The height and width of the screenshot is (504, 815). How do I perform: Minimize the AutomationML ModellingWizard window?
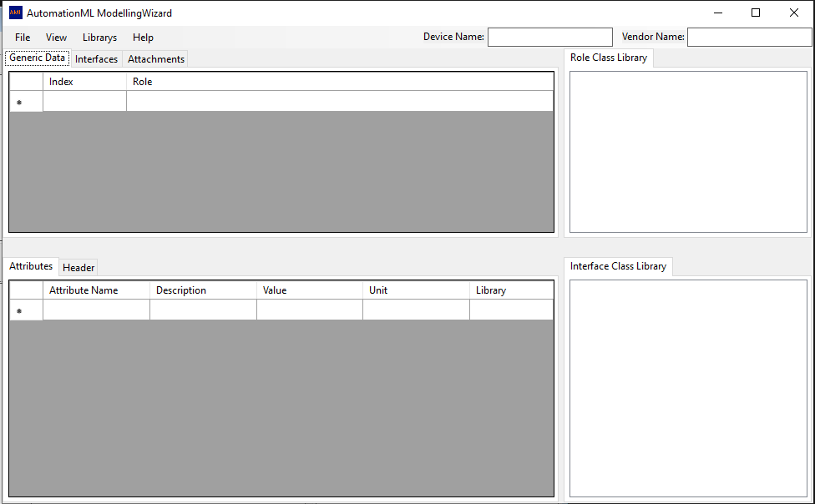click(x=718, y=13)
